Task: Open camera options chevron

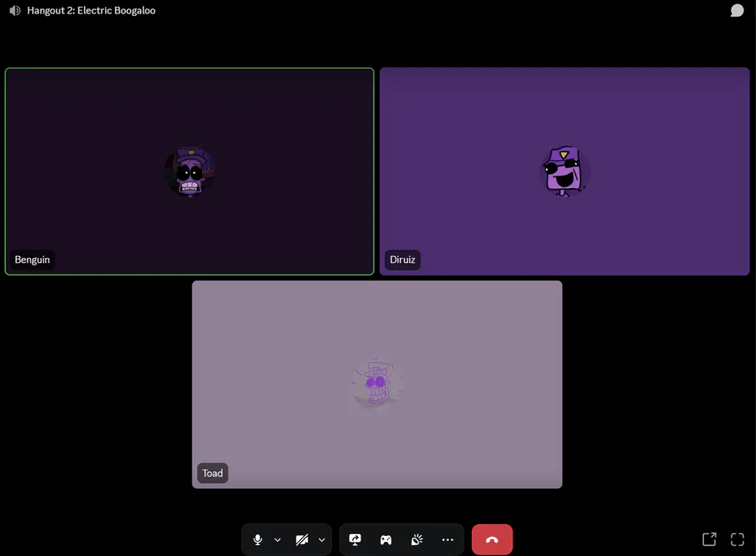Action: coord(322,540)
